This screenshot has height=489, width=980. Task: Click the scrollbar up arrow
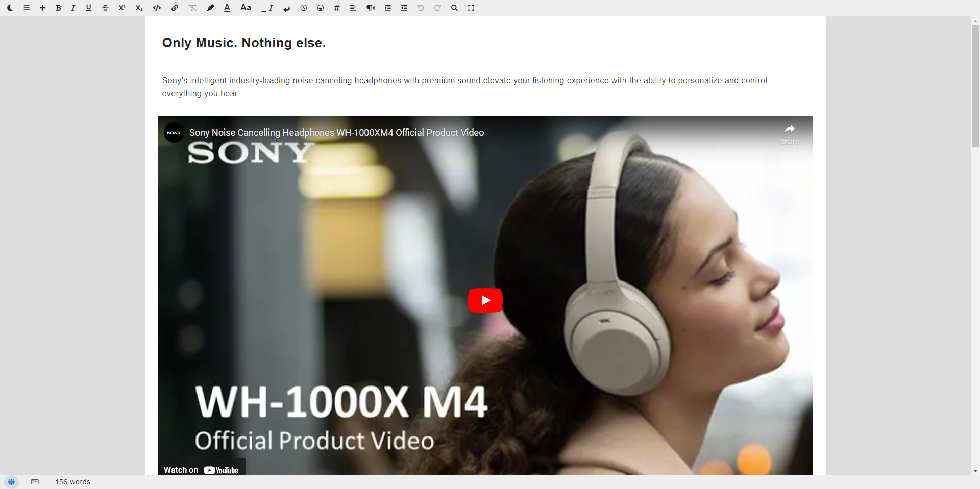coord(975,21)
